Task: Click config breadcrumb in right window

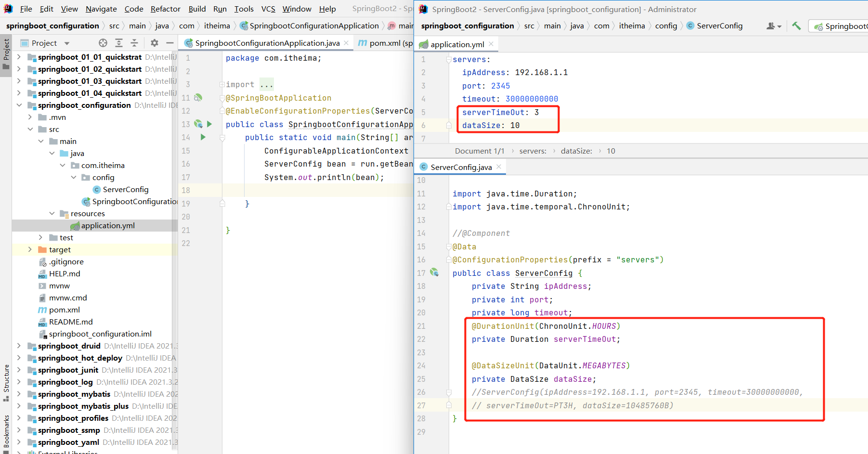Action: pyautogui.click(x=666, y=26)
